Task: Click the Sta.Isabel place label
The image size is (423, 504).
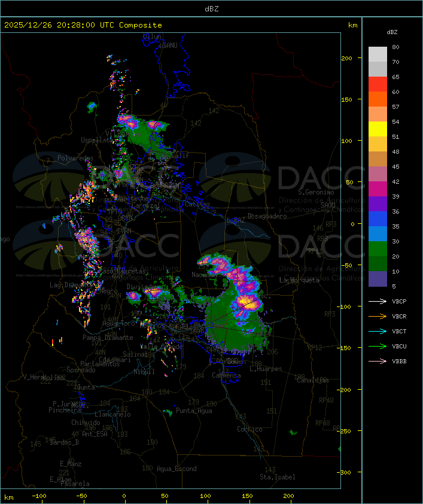Action: pos(278,477)
